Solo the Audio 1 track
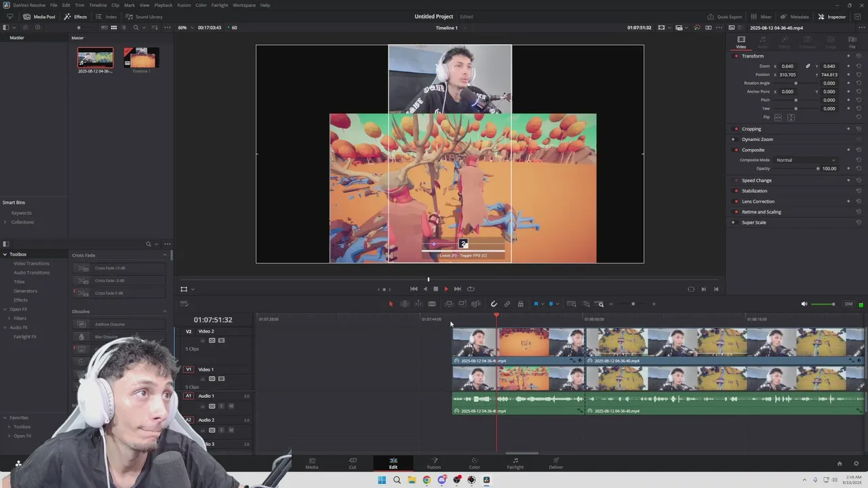868x488 pixels. click(221, 406)
